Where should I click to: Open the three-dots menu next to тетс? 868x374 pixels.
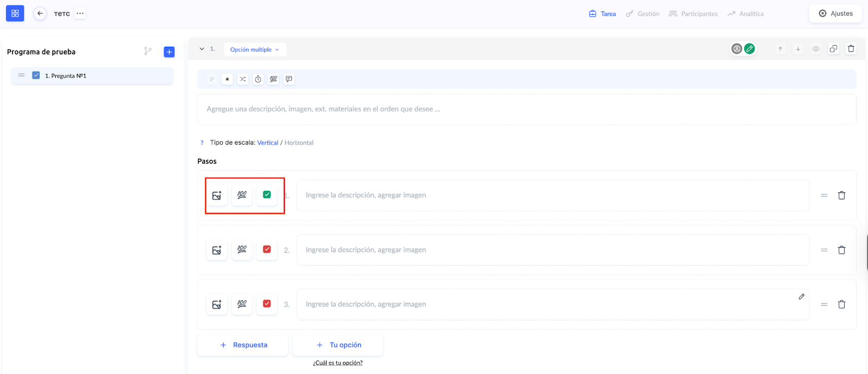[80, 14]
